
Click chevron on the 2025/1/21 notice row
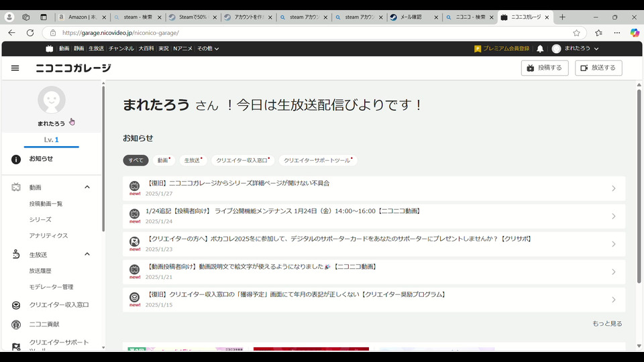pyautogui.click(x=614, y=272)
